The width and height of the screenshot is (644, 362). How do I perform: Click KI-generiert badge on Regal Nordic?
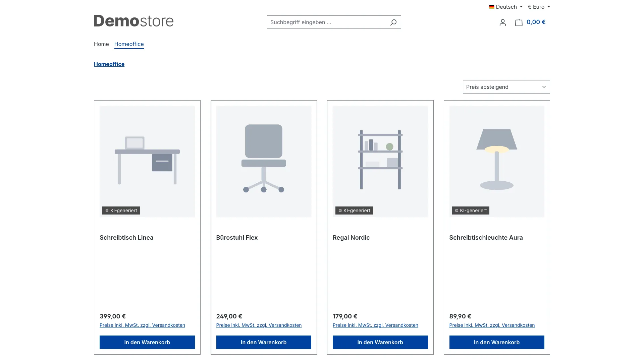point(354,210)
